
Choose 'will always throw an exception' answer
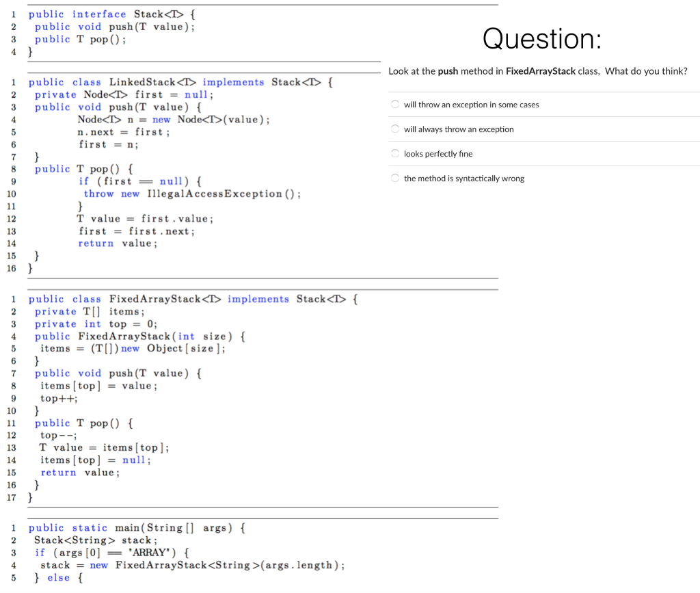click(459, 129)
